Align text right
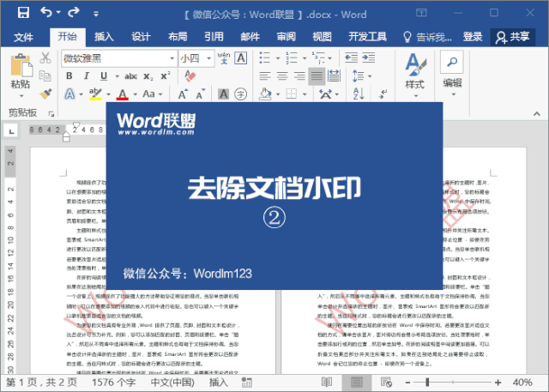This screenshot has height=392, width=549. tap(299, 76)
